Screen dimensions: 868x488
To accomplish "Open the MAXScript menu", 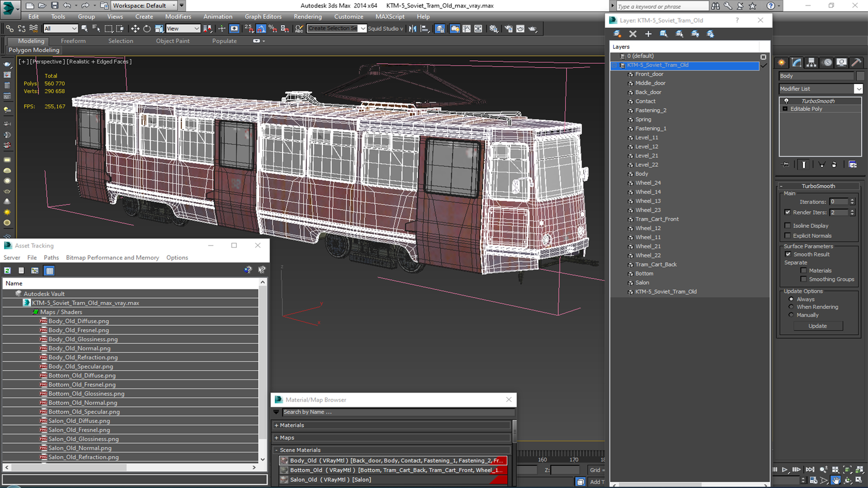I will point(390,17).
